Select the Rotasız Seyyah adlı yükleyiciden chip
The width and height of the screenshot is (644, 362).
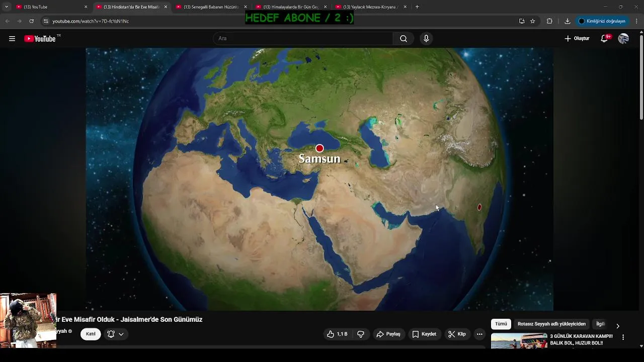551,324
